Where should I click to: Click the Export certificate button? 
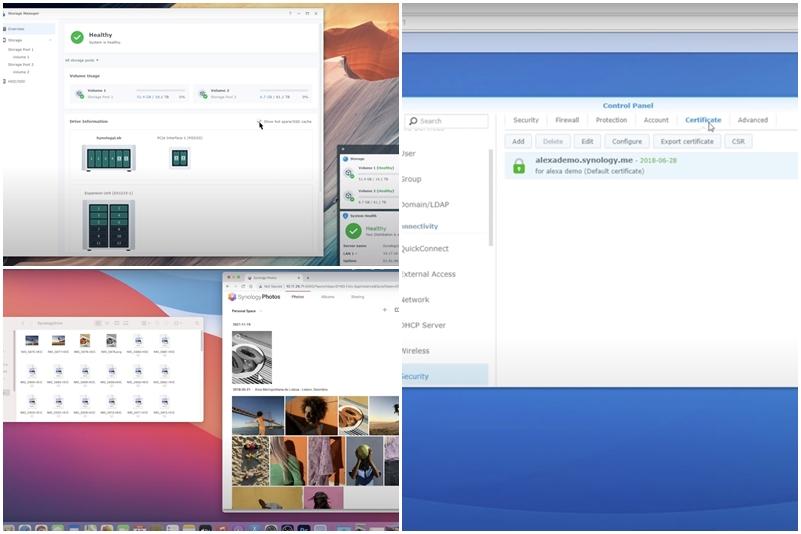tap(686, 142)
